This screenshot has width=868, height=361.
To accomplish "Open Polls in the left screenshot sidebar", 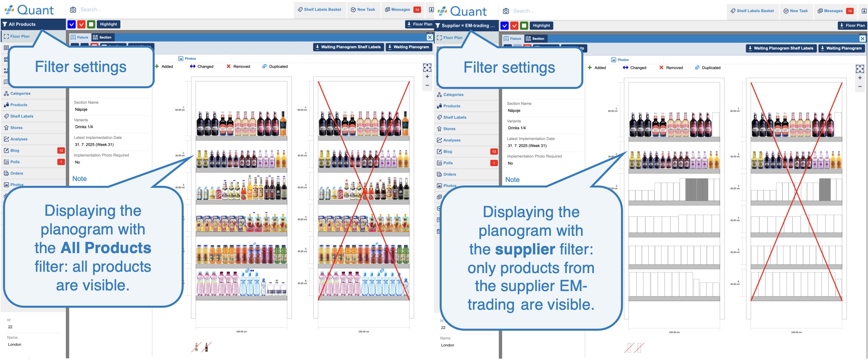I will pyautogui.click(x=33, y=162).
